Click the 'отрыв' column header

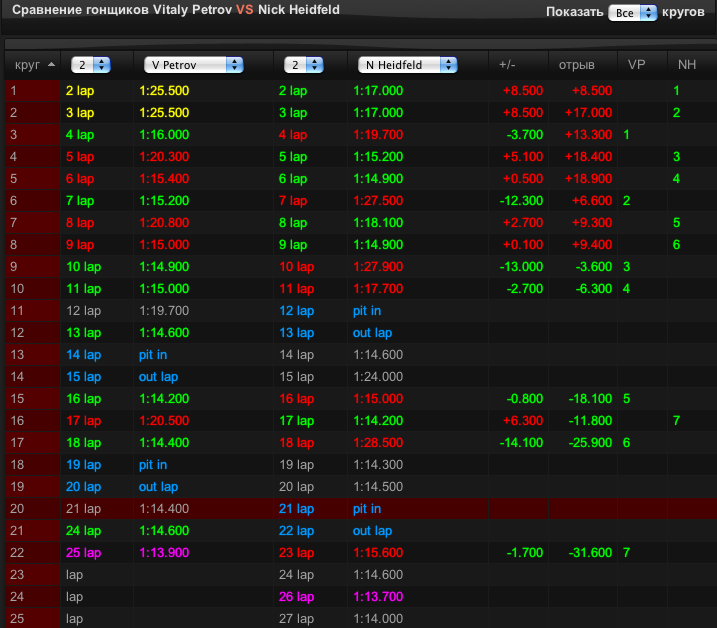[576, 65]
